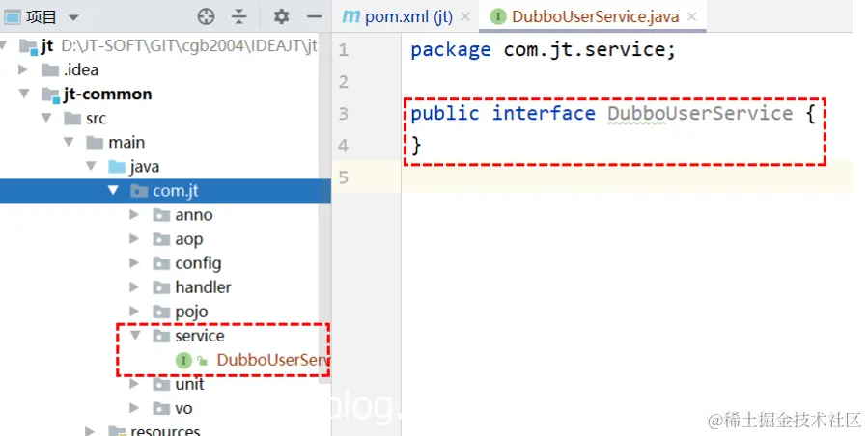Image resolution: width=868 pixels, height=436 pixels.
Task: Select the pojo package
Action: pyautogui.click(x=191, y=313)
